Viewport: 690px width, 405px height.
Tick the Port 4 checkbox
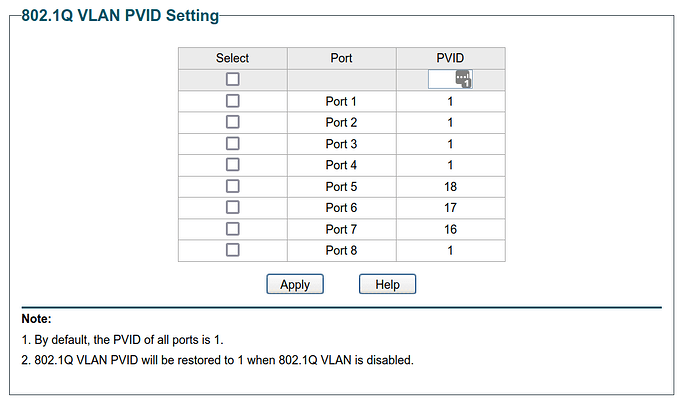point(232,165)
